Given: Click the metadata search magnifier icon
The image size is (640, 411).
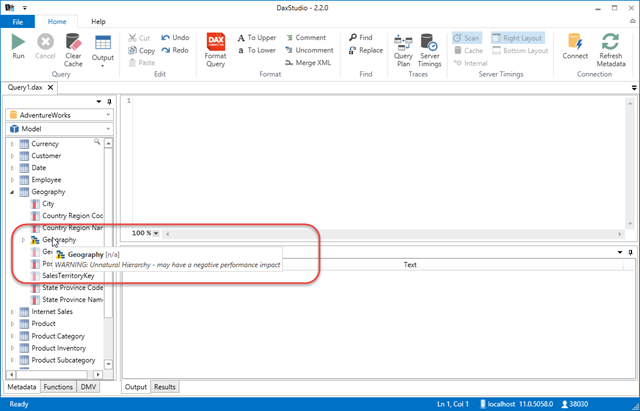Looking at the screenshot, I should (x=97, y=142).
